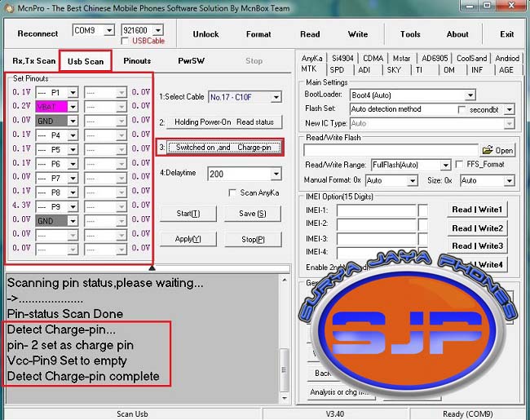Click Switched on and Charge-pin button
The image size is (530, 420).
[x=224, y=148]
